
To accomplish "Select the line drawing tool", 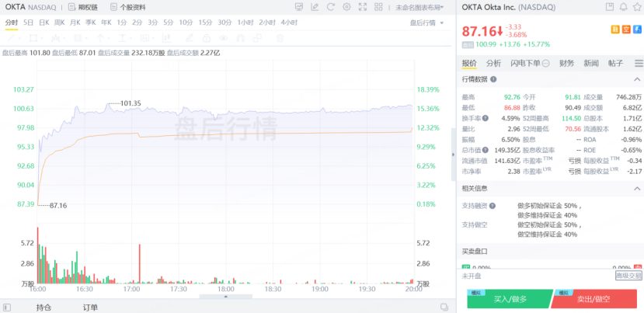I will pos(11,38).
